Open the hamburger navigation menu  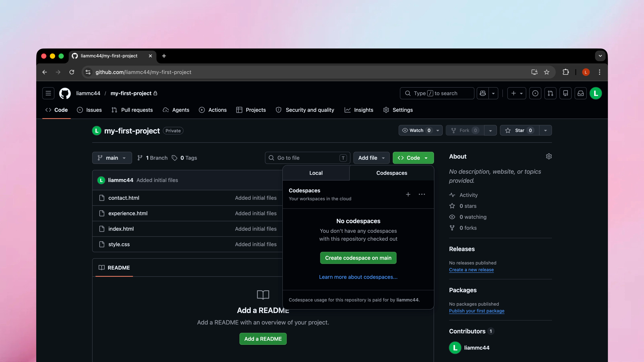[48, 93]
